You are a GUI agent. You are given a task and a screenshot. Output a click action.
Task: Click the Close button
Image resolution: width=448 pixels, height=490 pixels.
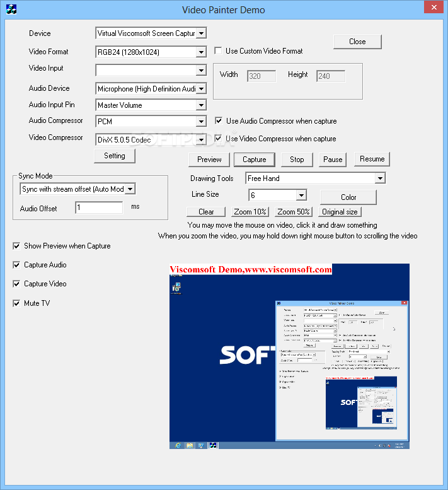click(x=357, y=42)
